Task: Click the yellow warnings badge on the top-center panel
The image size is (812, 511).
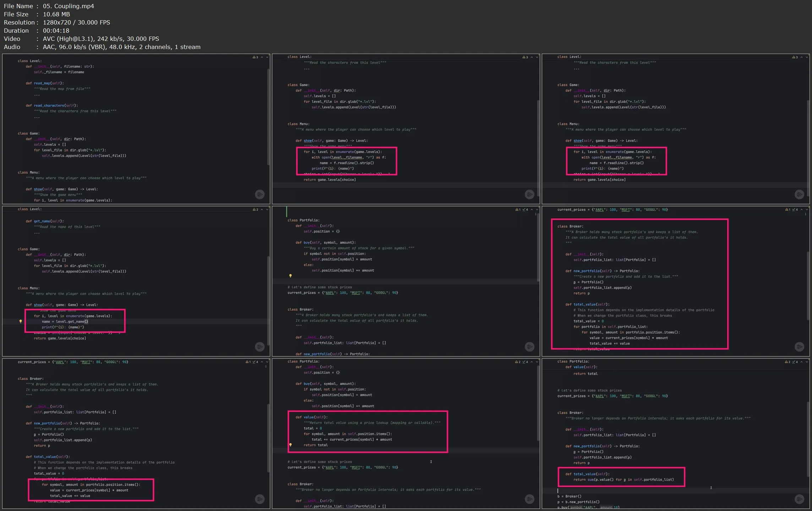Action: pos(525,57)
